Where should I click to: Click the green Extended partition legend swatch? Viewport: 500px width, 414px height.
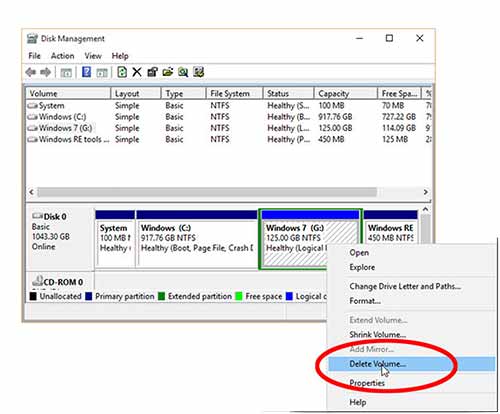coord(161,296)
